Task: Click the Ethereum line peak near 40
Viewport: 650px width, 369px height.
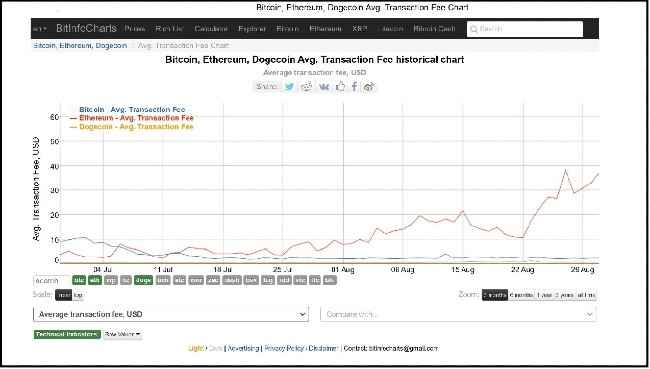Action: 565,170
